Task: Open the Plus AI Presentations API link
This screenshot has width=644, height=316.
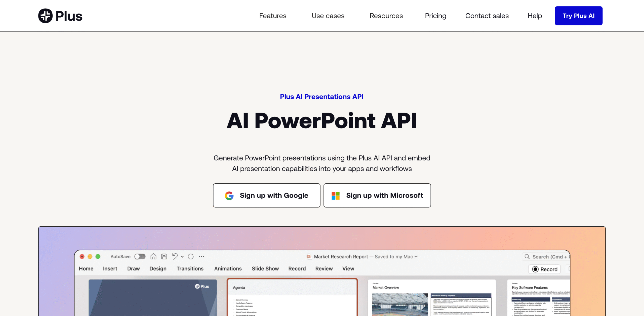Action: 322,96
